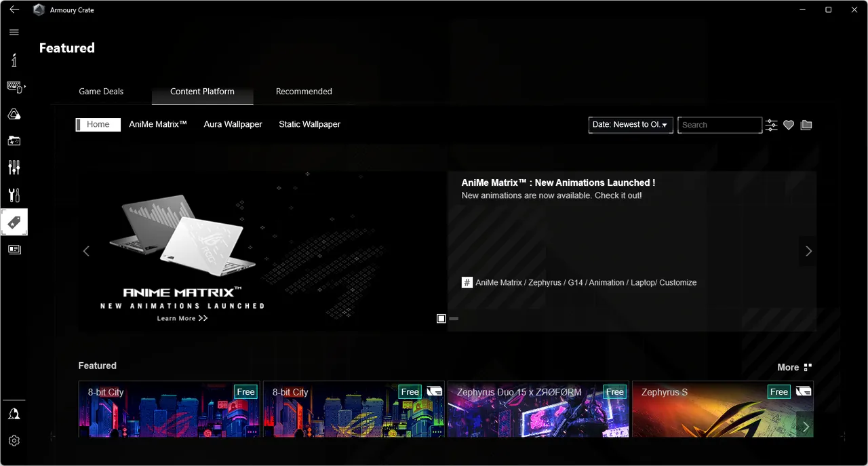Click the grid icon beside More
868x466 pixels.
click(x=808, y=368)
